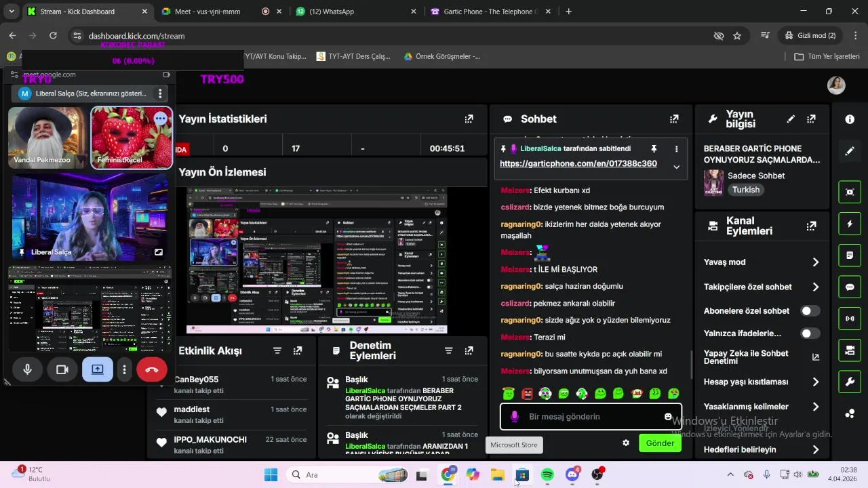
Task: Pop out the Yayın bilgisi panel
Action: coord(811,119)
